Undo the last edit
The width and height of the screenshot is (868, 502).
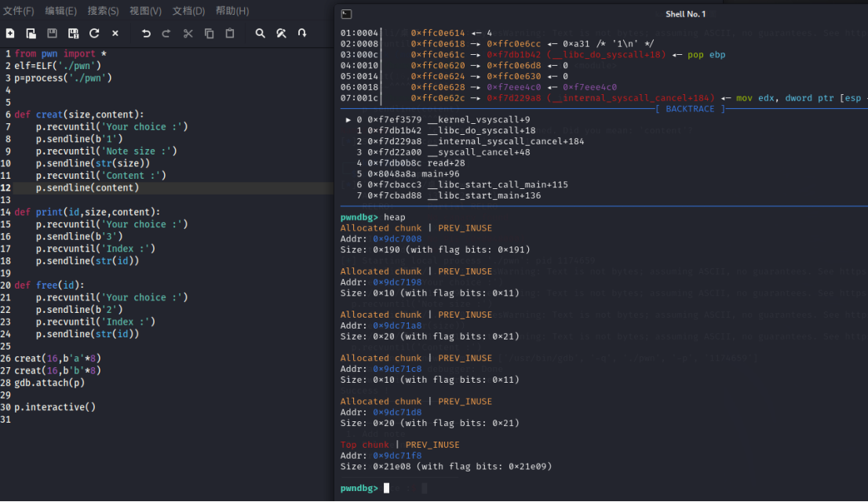tap(146, 34)
